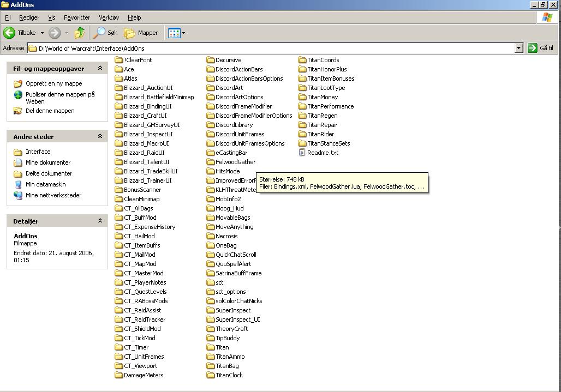Open the Favoritter menu
The height and width of the screenshot is (392, 561).
pyautogui.click(x=77, y=17)
